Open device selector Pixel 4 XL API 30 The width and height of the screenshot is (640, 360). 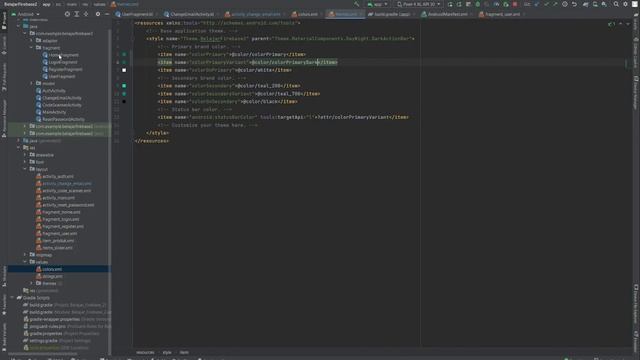tap(419, 4)
